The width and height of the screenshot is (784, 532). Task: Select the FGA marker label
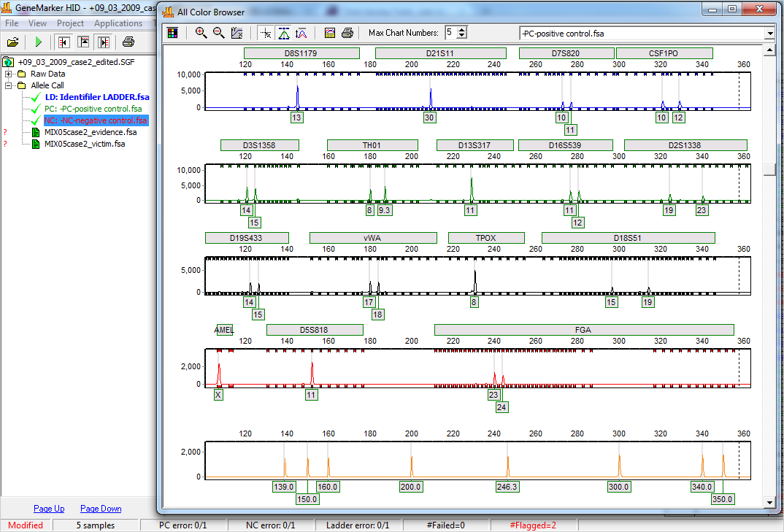(584, 330)
